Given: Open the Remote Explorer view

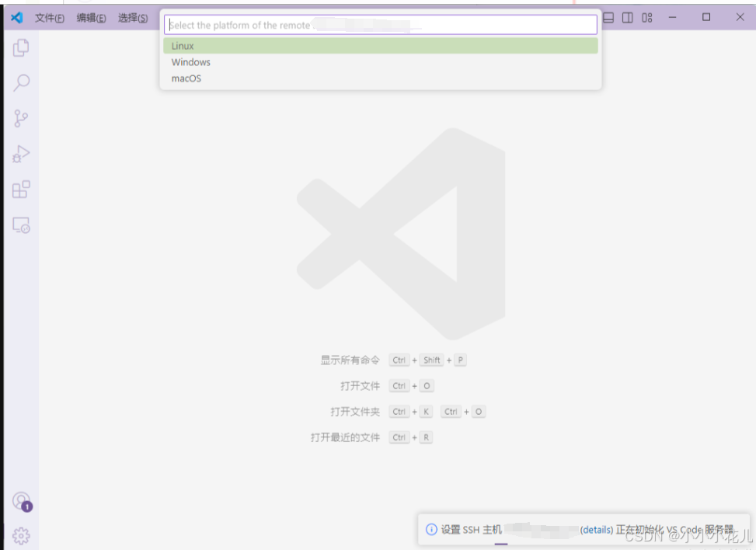Looking at the screenshot, I should 21,225.
